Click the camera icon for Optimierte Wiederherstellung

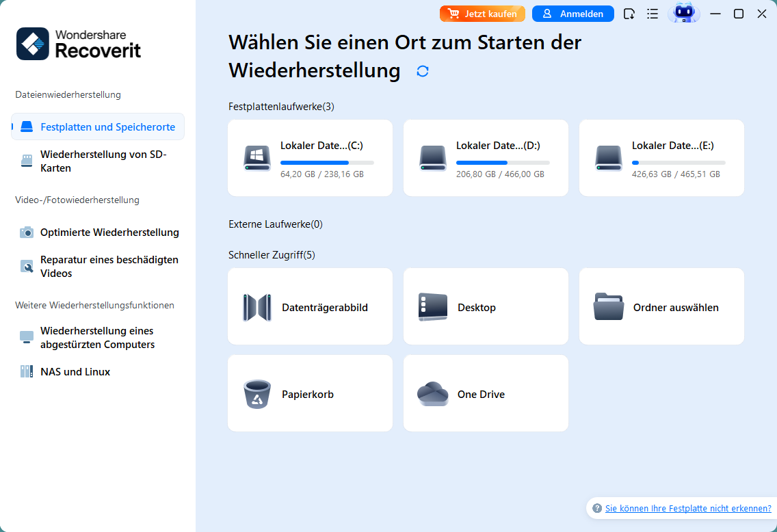coord(26,232)
